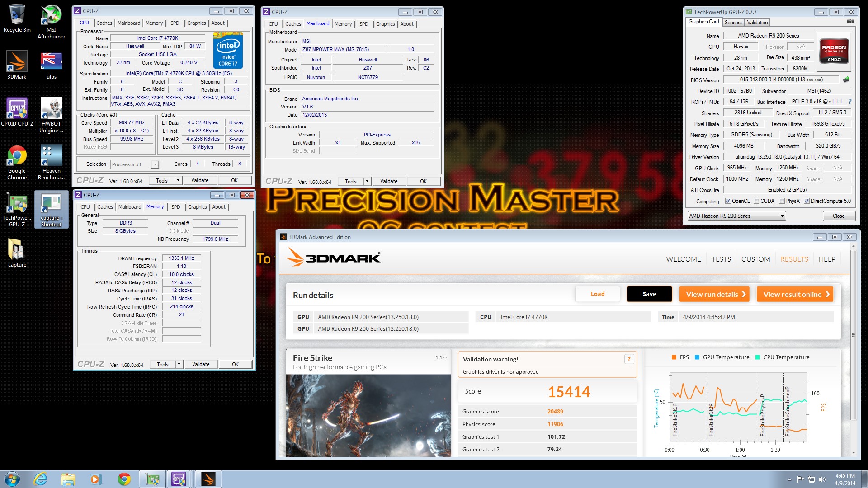
Task: Open AMD Radeon R9 200 Series GPU dropdown
Action: point(736,216)
